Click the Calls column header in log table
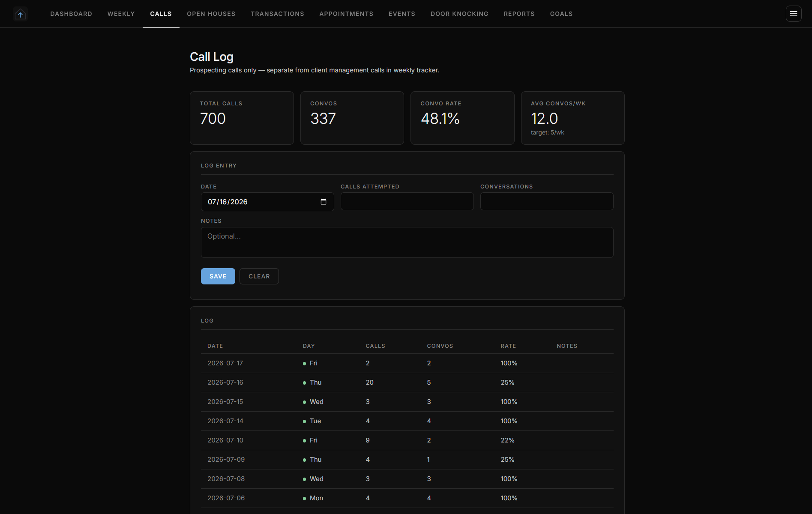Screen dimensions: 812x514 (x=375, y=346)
